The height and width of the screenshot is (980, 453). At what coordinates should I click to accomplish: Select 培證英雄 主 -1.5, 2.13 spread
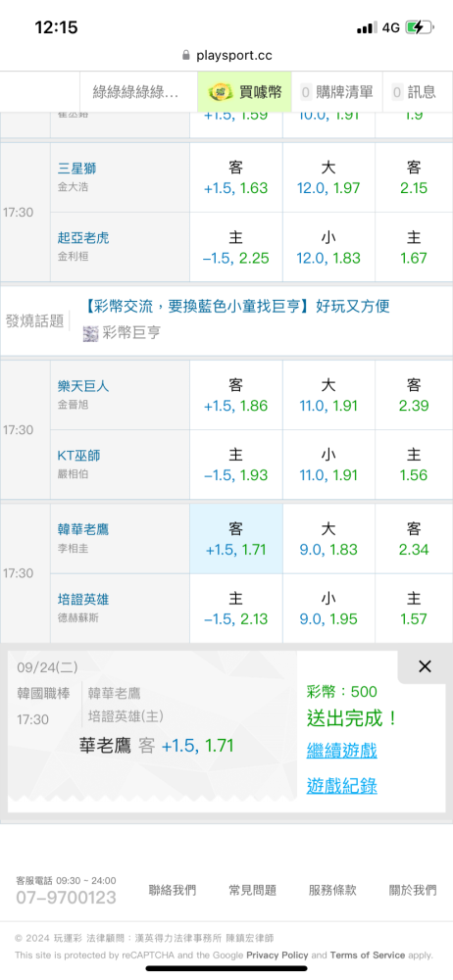pos(236,609)
